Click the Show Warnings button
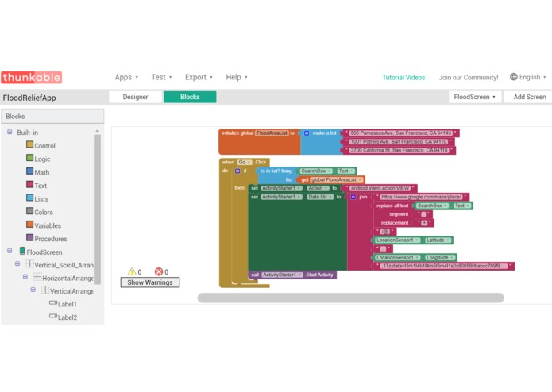 150,282
